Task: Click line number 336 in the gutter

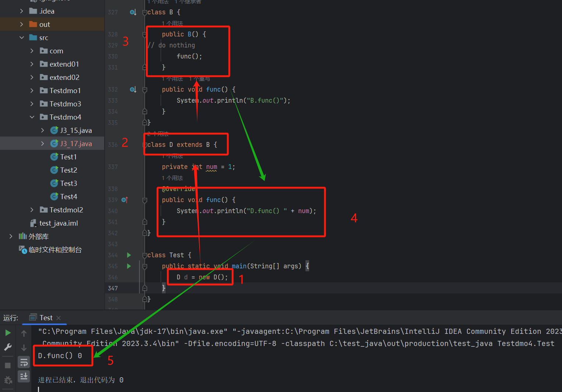Action: coord(113,145)
